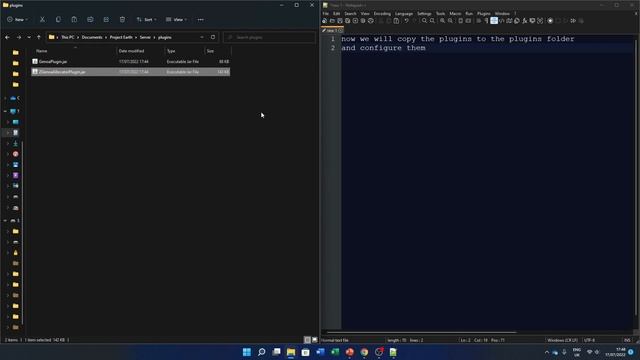This screenshot has height=360, width=640.
Task: Open the View dropdown in Explorer
Action: click(176, 19)
